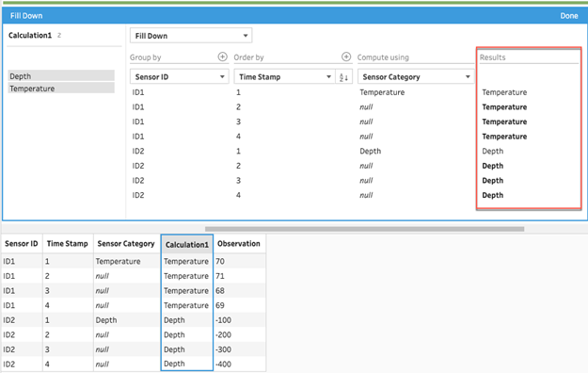This screenshot has height=373, width=588.
Task: Toggle Time Stamp sort order icon
Action: 344,77
